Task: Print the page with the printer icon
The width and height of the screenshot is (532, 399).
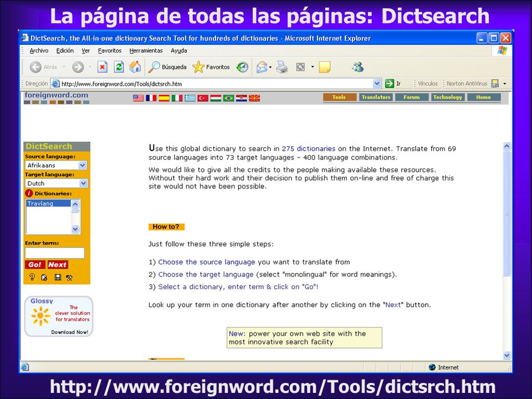Action: pos(282,67)
